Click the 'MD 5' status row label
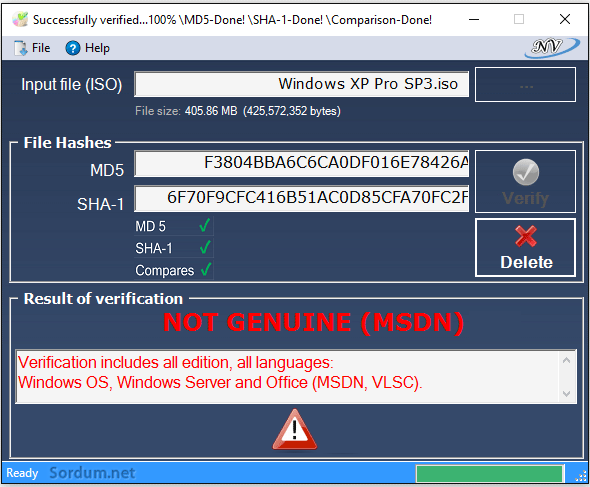Screen dimensions: 590x487 point(150,226)
